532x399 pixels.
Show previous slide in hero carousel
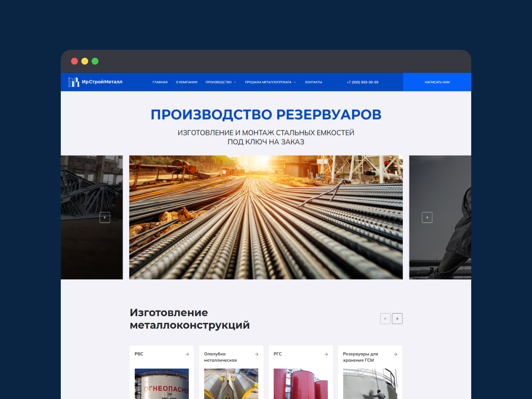[x=105, y=217]
